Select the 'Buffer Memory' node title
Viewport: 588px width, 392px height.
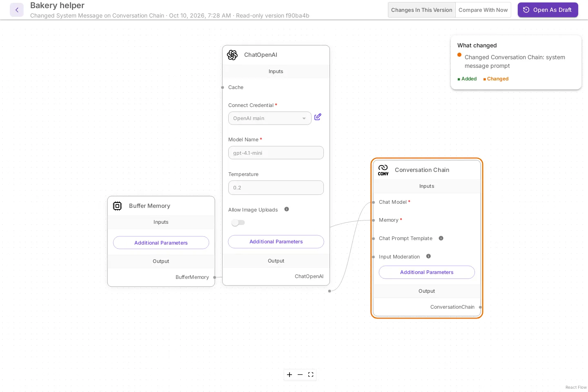tap(149, 206)
